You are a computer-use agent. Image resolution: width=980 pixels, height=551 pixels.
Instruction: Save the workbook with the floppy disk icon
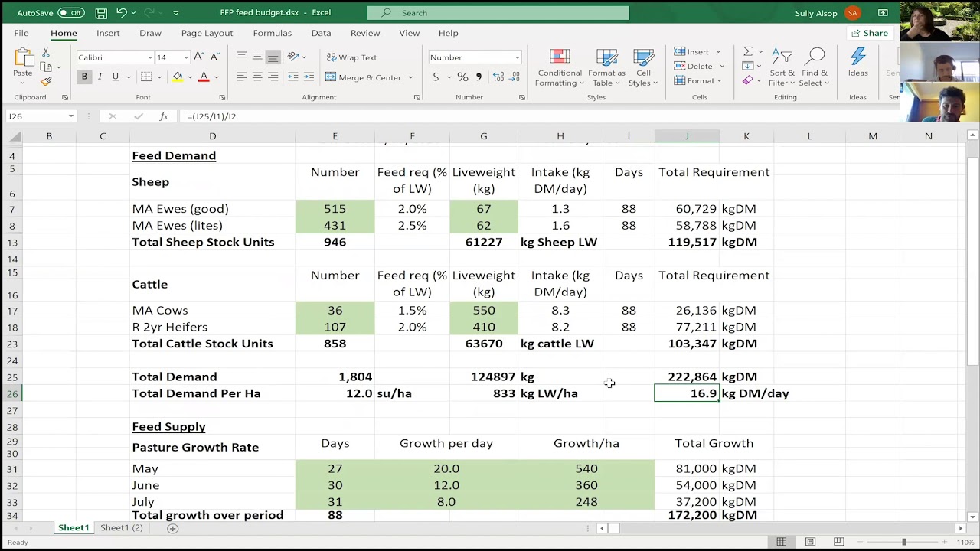pyautogui.click(x=101, y=13)
